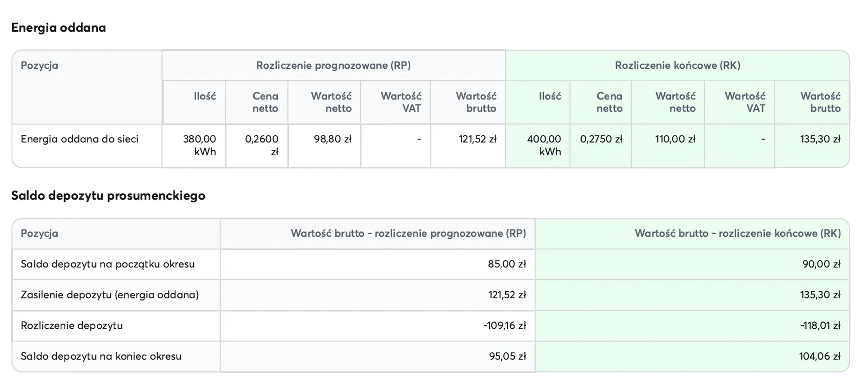
Task: Click the 104,06 zł closing balance value
Action: 819,356
